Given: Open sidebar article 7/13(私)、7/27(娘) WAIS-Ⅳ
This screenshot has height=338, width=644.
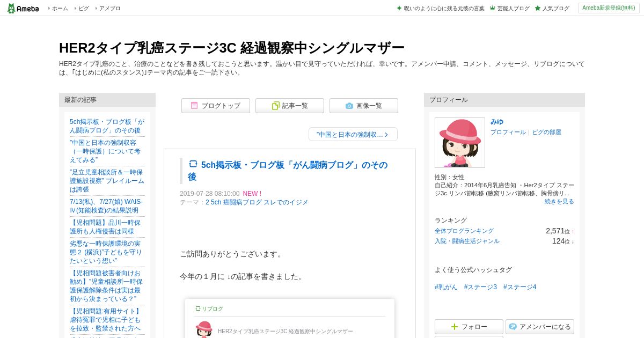Looking at the screenshot, I should (107, 206).
